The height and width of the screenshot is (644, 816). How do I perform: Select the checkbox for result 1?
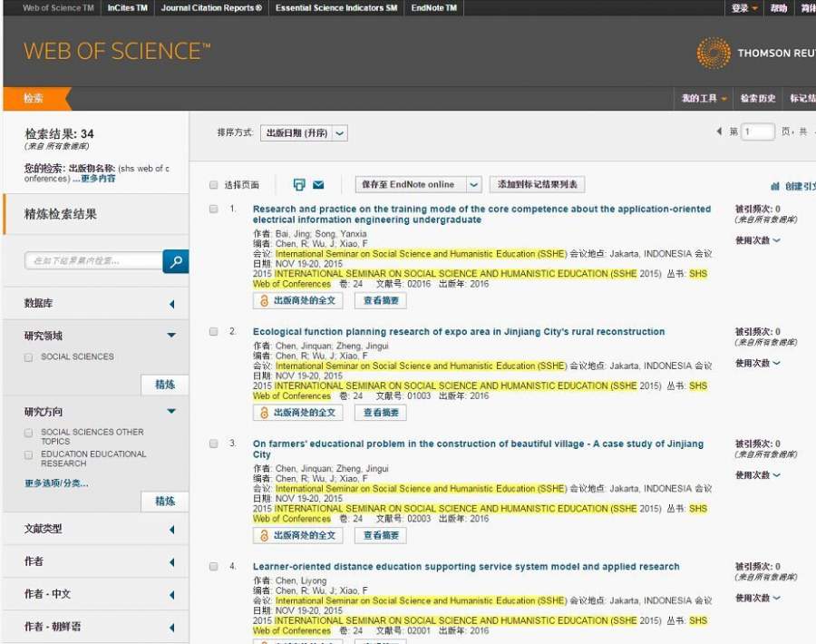click(x=213, y=209)
